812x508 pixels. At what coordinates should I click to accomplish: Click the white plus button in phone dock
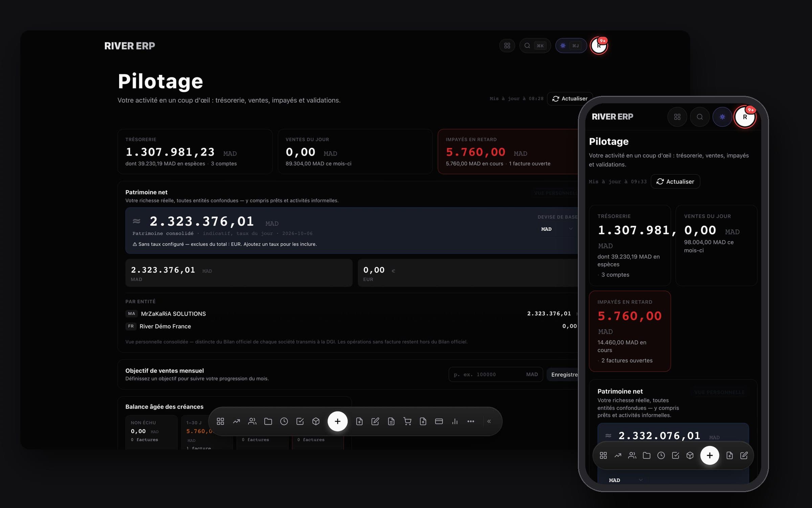709,456
